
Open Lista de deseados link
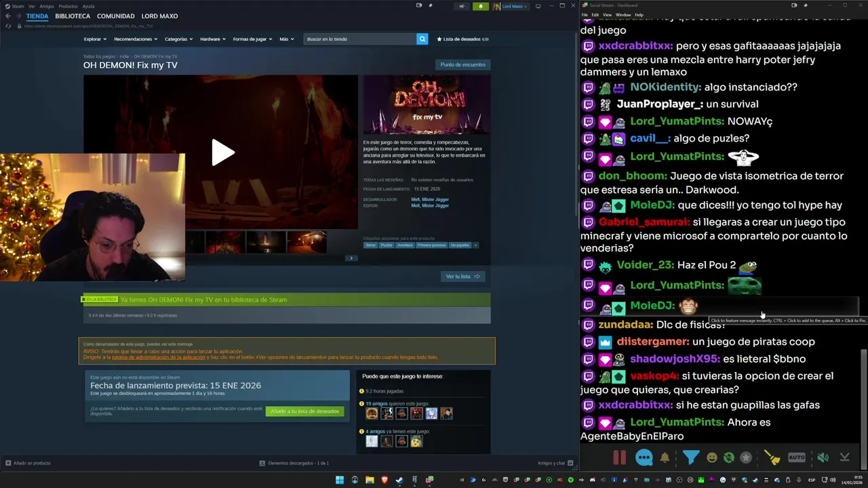pyautogui.click(x=462, y=39)
